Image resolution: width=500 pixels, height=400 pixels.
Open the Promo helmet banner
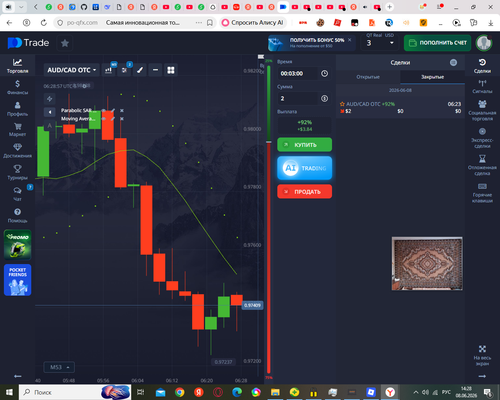point(17,245)
